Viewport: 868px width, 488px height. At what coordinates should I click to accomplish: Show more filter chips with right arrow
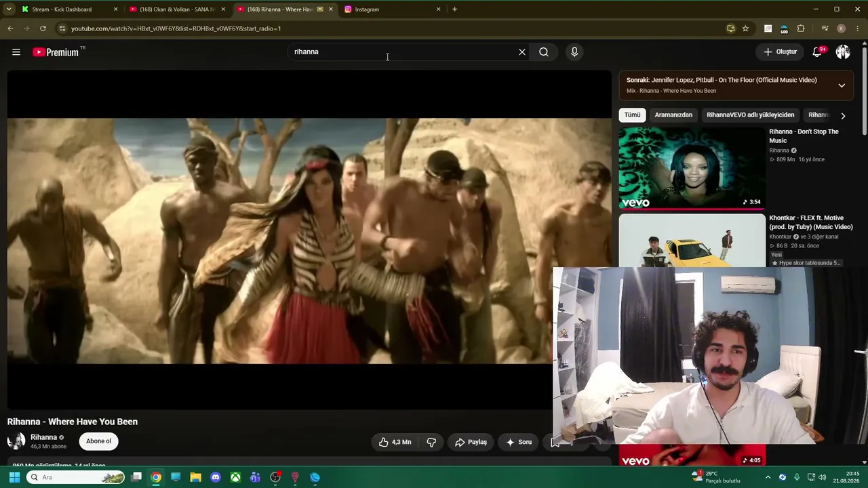coord(843,116)
